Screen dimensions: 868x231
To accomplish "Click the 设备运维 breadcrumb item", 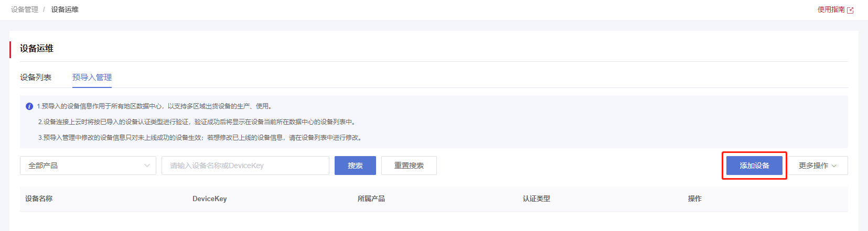I will (65, 9).
